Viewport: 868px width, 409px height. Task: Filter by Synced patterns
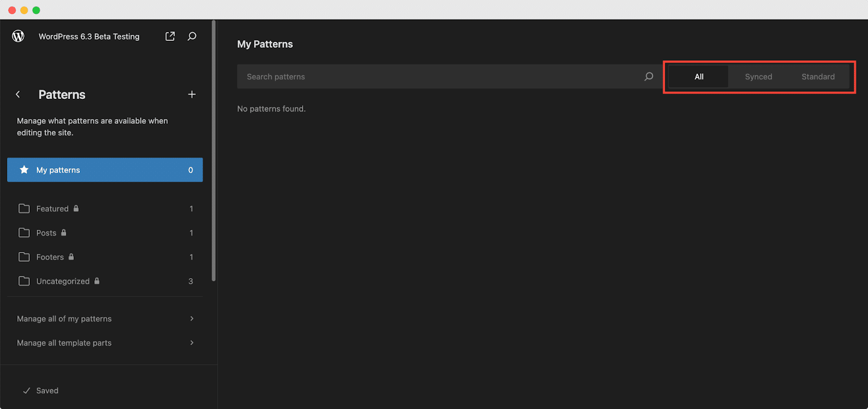click(x=758, y=77)
